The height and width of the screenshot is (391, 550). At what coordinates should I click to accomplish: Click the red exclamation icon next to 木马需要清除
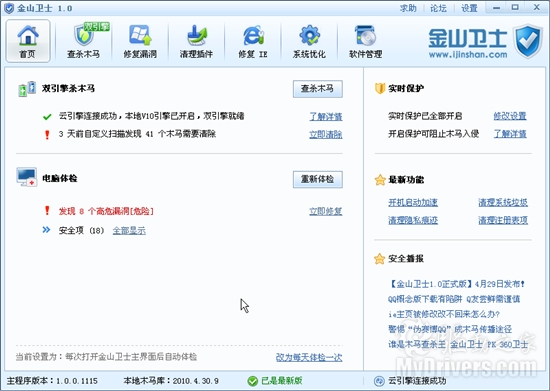click(47, 135)
